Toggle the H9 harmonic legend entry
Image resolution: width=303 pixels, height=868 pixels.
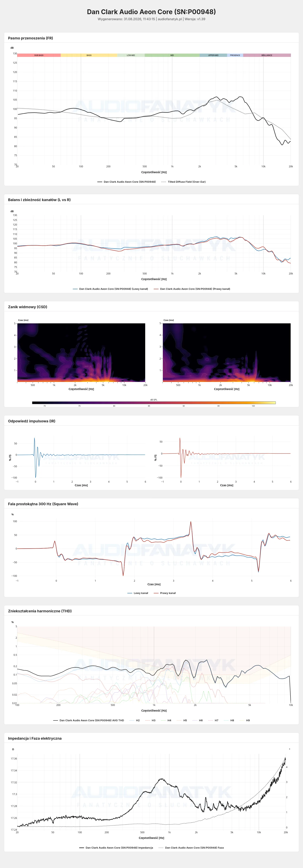(245, 720)
